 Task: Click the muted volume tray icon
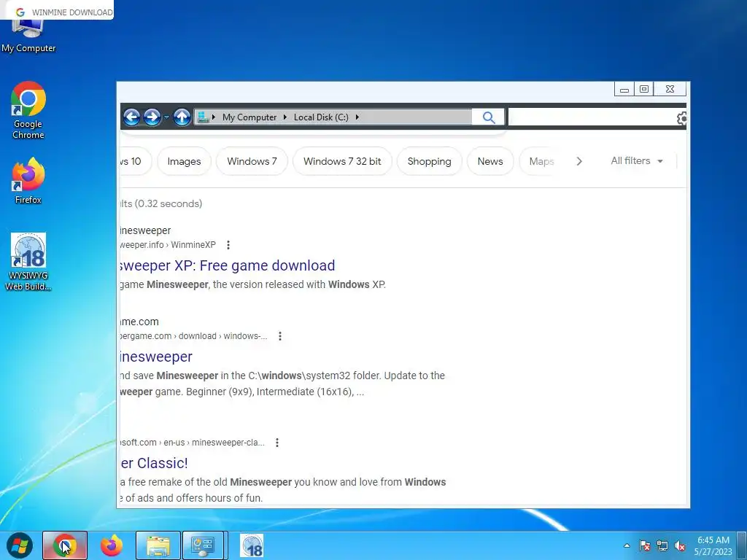point(680,545)
